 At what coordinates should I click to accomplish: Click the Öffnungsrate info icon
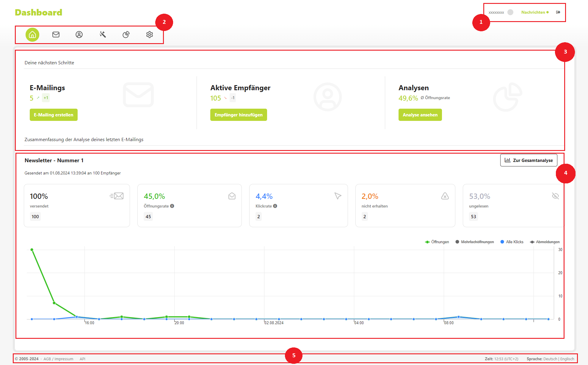[172, 206]
